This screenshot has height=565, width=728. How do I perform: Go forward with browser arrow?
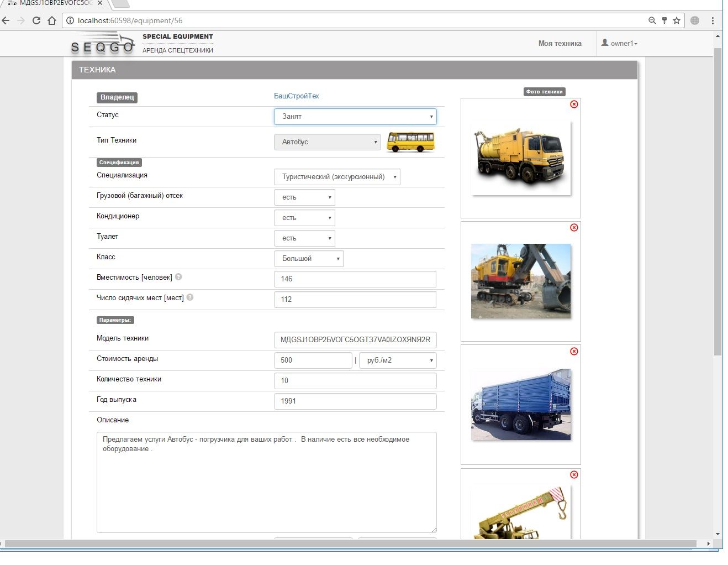click(x=21, y=20)
